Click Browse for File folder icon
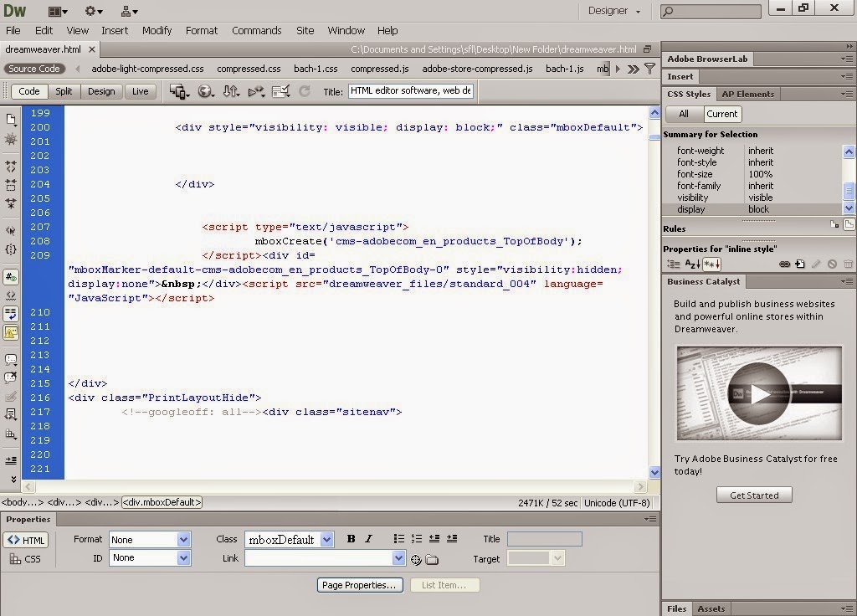Image resolution: width=857 pixels, height=616 pixels. tap(432, 559)
